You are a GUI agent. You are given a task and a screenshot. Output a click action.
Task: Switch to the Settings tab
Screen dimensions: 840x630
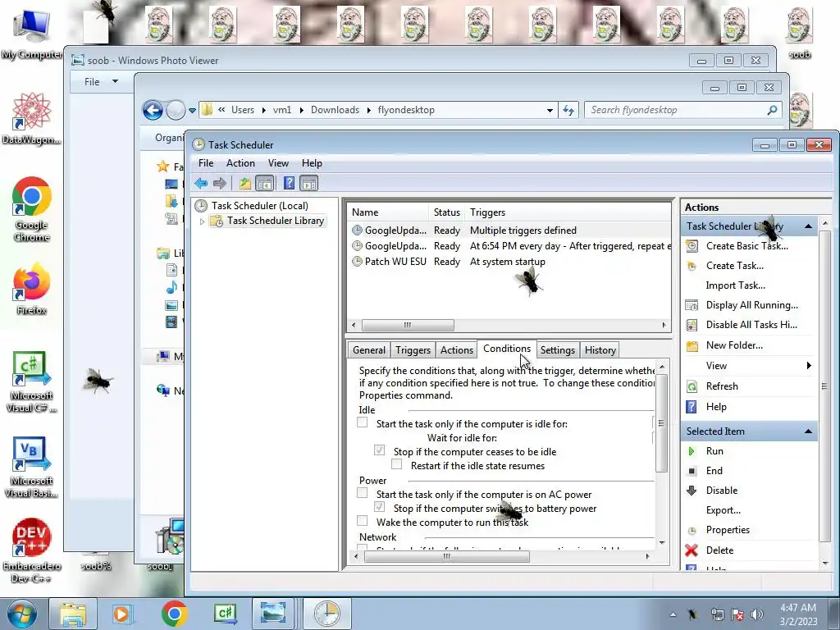(557, 349)
